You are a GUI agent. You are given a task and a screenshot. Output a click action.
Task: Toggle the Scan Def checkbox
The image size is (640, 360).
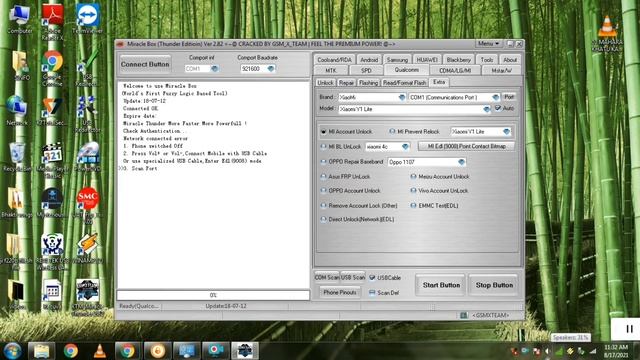tap(372, 293)
